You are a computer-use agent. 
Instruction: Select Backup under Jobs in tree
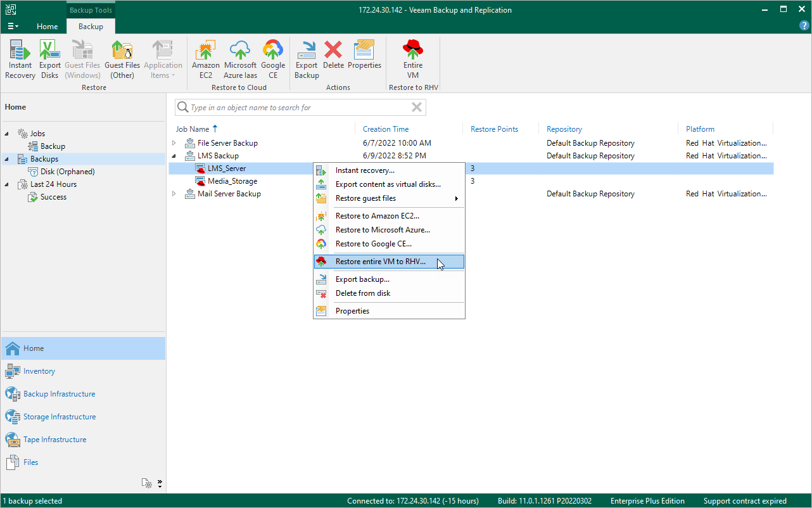(x=53, y=146)
